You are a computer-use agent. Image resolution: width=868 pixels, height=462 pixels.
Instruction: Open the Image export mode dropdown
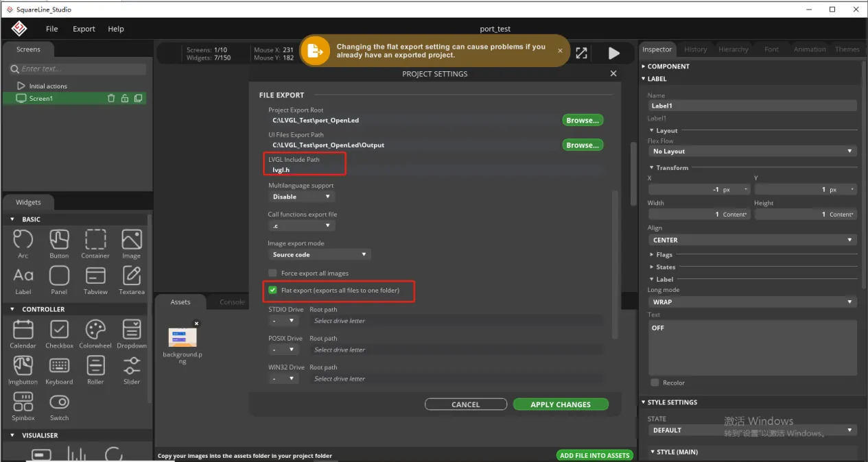pos(319,255)
